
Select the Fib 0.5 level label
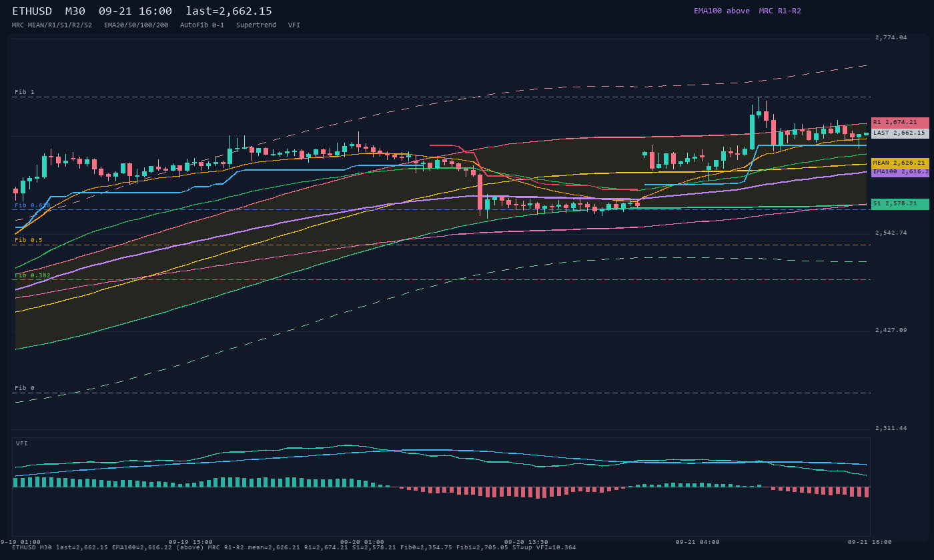(29, 240)
